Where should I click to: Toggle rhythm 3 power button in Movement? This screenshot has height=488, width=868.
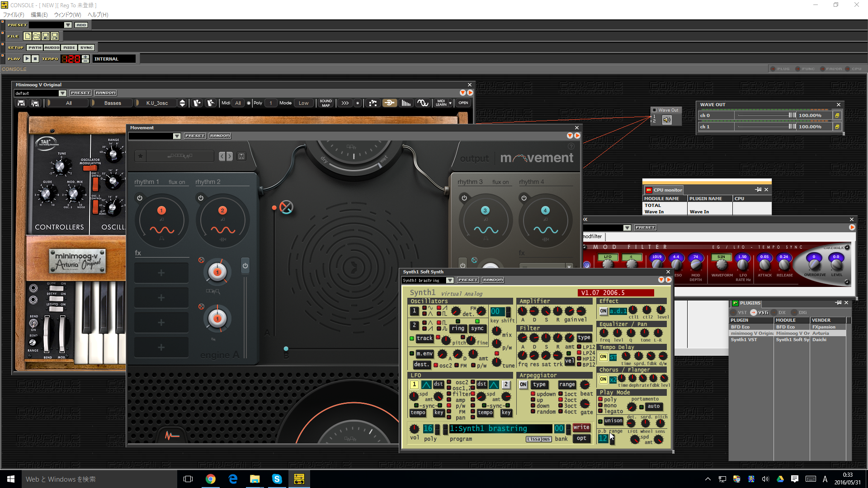point(464,198)
